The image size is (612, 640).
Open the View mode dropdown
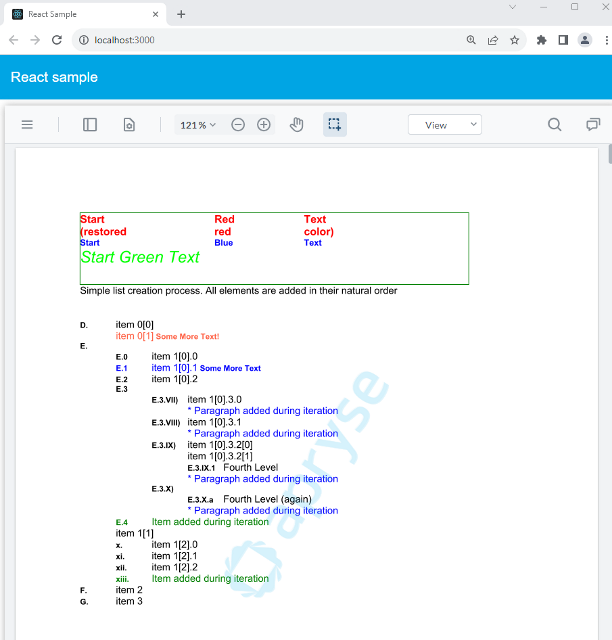[x=445, y=125]
